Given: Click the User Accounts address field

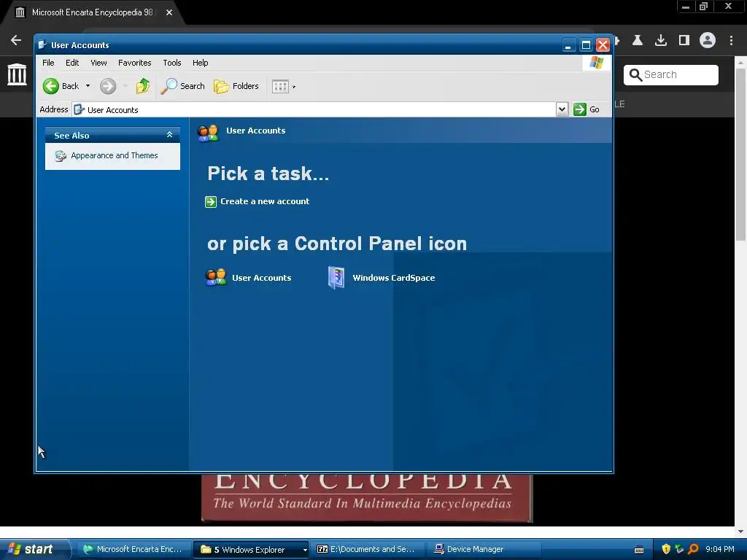Looking at the screenshot, I should [x=314, y=109].
